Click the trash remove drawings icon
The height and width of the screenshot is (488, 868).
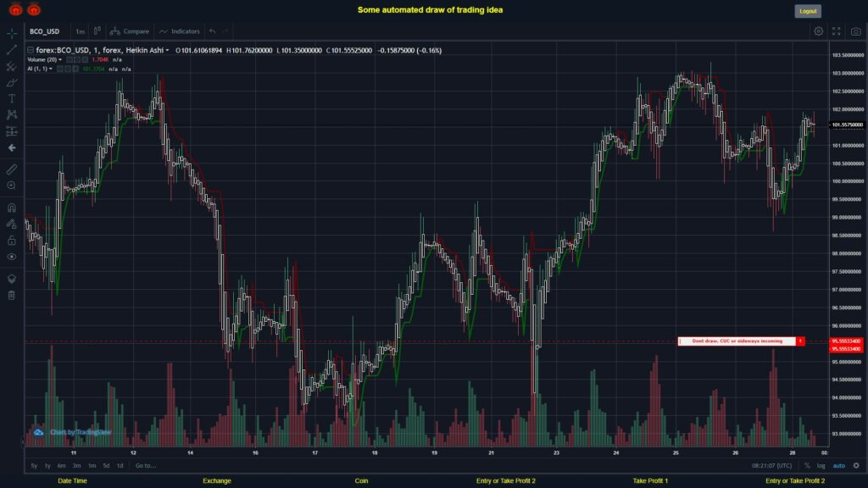(12, 295)
